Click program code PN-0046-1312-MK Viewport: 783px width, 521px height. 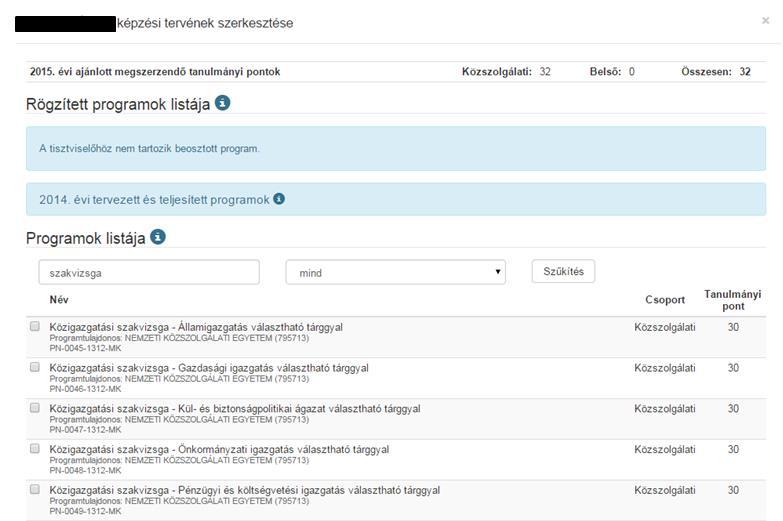pyautogui.click(x=85, y=389)
